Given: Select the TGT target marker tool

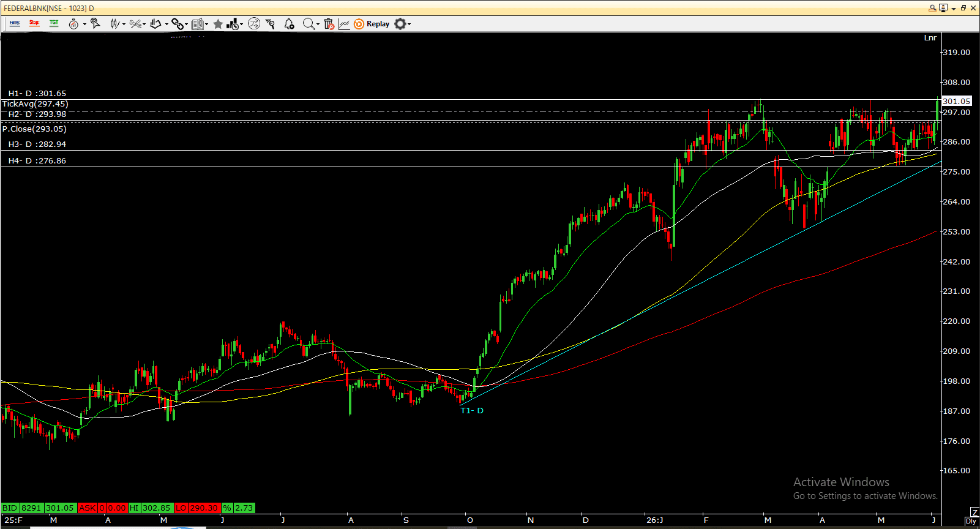Looking at the screenshot, I should coord(54,23).
